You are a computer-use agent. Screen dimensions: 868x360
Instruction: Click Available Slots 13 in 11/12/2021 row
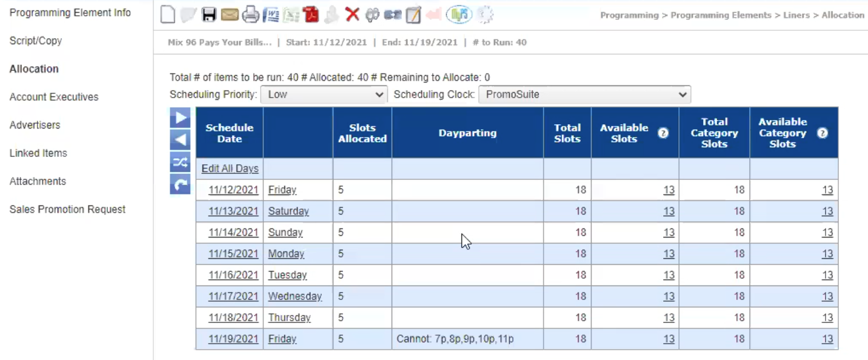tap(669, 190)
